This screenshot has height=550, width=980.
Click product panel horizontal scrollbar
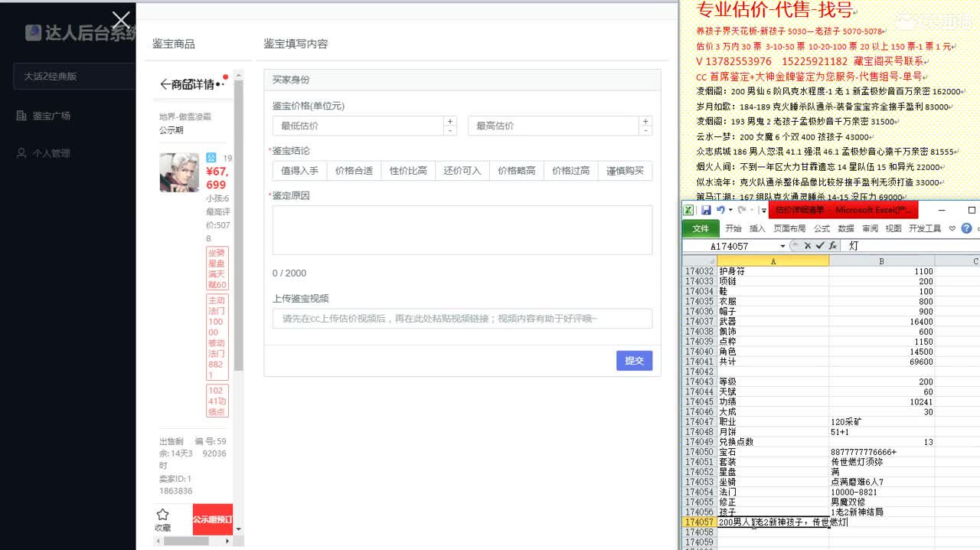coord(188,541)
